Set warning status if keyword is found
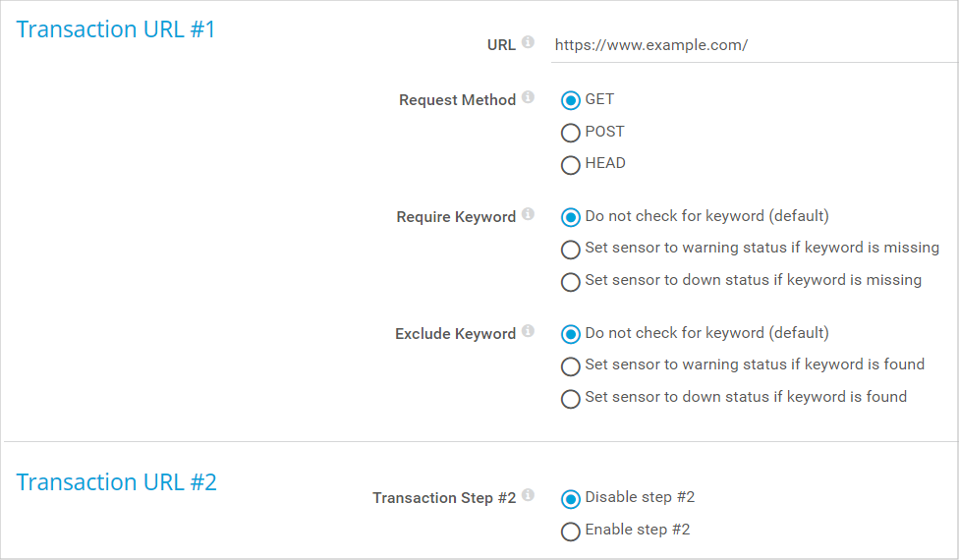The height and width of the screenshot is (560, 959). tap(570, 366)
